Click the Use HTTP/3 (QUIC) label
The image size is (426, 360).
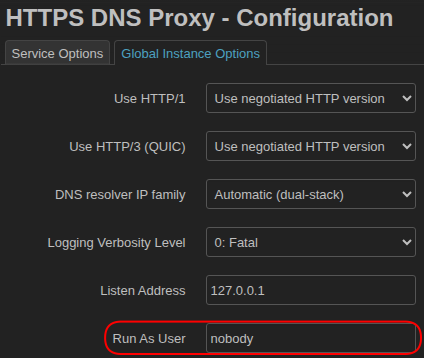tap(127, 147)
